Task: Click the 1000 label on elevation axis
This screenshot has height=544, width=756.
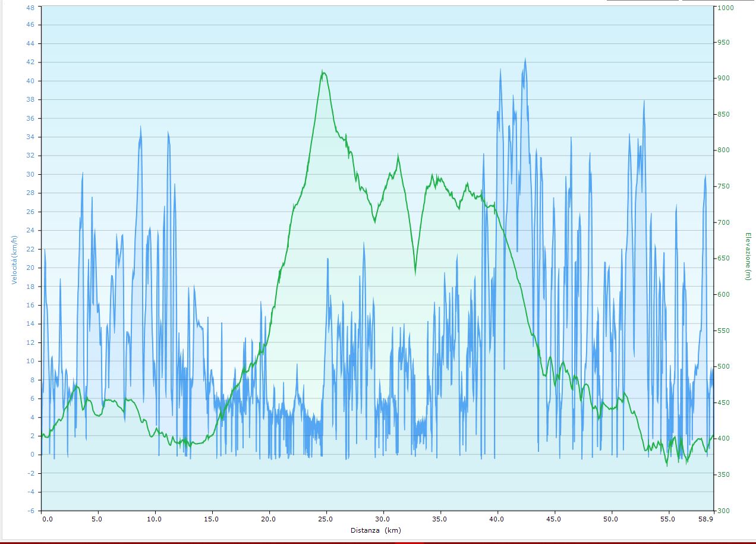Action: 726,8
